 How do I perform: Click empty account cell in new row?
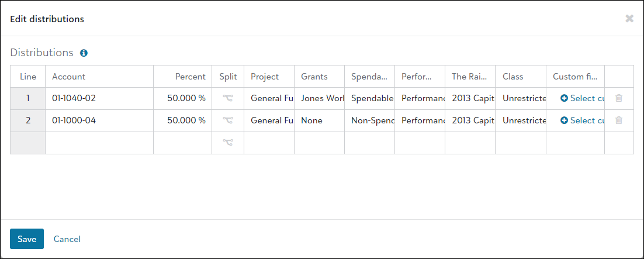click(x=99, y=143)
